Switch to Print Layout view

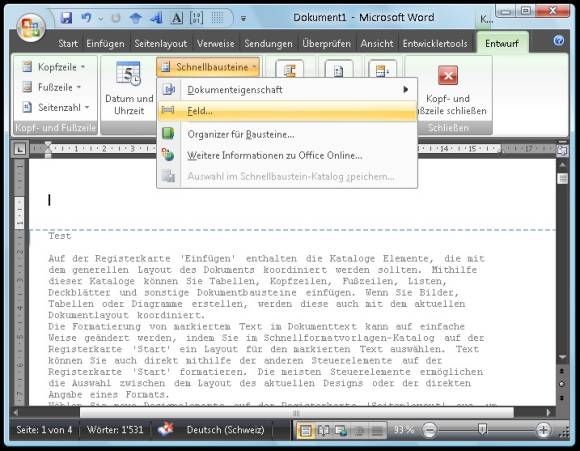pyautogui.click(x=306, y=430)
